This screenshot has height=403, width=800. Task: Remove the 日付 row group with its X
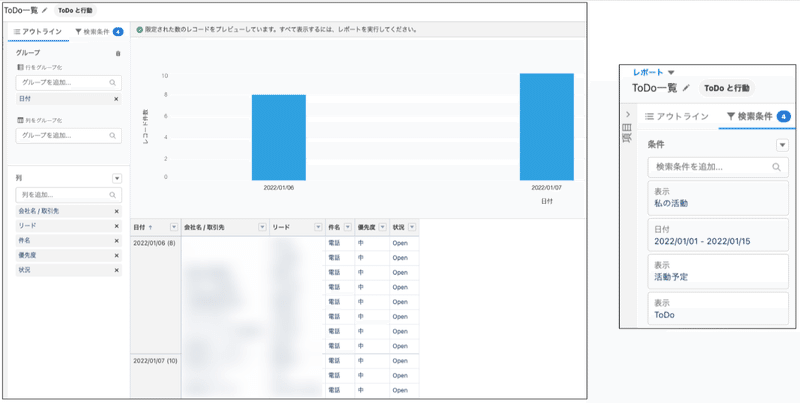click(x=116, y=99)
